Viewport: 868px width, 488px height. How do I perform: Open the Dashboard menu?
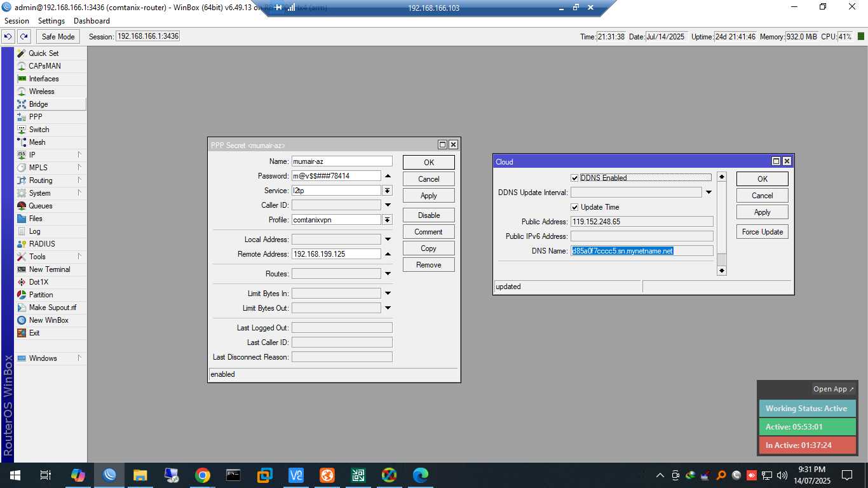tap(92, 21)
